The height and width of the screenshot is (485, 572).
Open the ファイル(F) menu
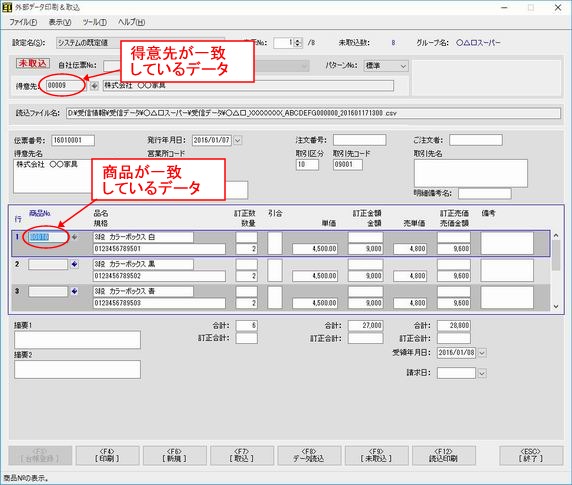point(23,22)
